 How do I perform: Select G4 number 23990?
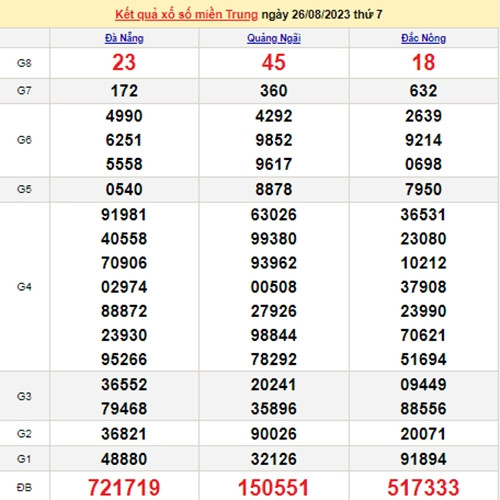[x=423, y=311]
